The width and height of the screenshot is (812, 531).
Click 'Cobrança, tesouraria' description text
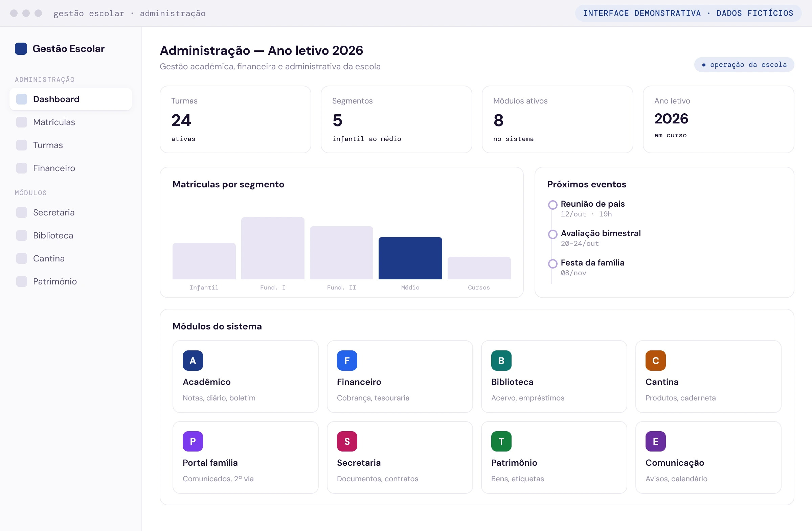click(373, 398)
